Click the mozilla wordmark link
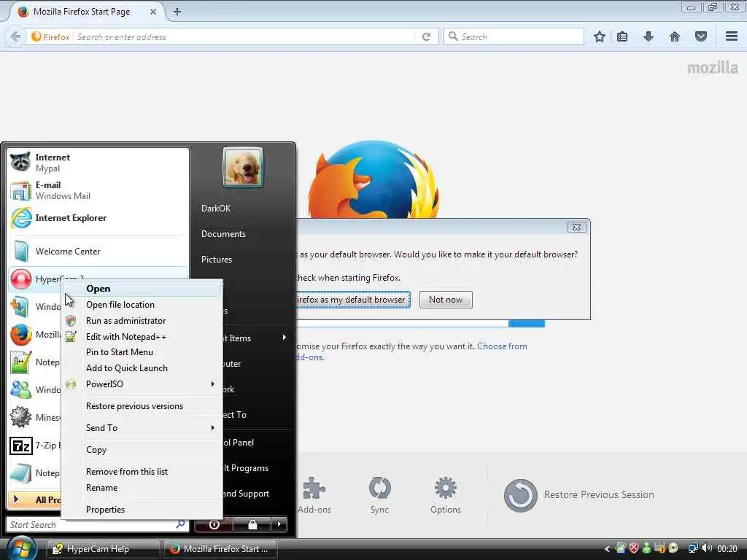This screenshot has width=747, height=560. coord(712,68)
